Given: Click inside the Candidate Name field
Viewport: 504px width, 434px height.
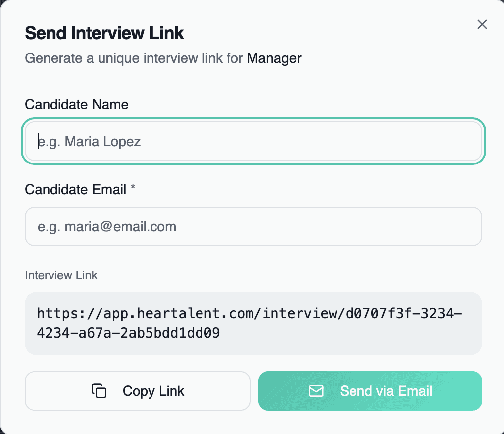Looking at the screenshot, I should click(253, 141).
